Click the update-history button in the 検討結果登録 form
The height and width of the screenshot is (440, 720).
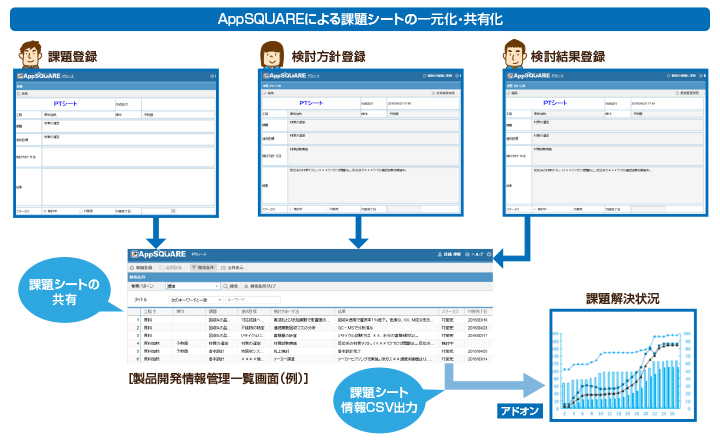(687, 93)
